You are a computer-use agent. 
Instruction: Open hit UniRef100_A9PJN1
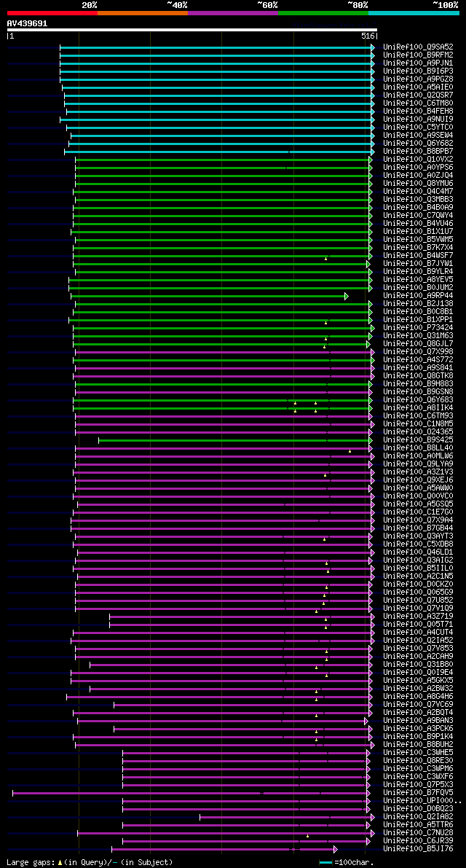tap(418, 63)
